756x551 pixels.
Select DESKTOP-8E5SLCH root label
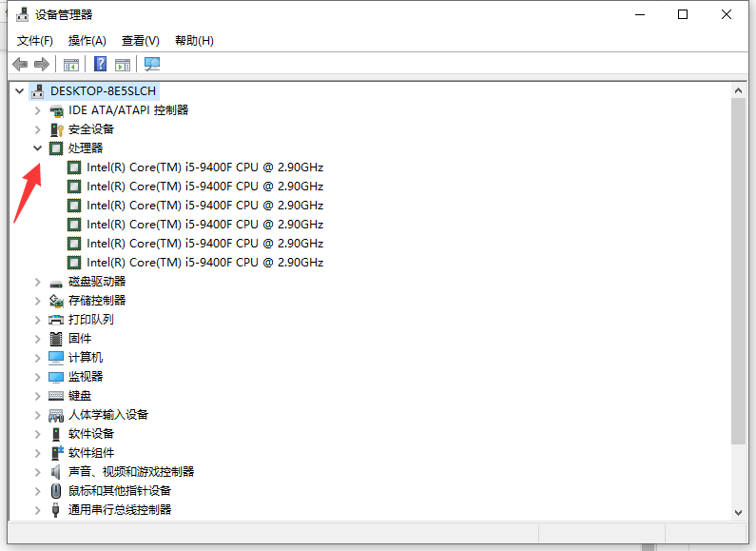pos(104,91)
